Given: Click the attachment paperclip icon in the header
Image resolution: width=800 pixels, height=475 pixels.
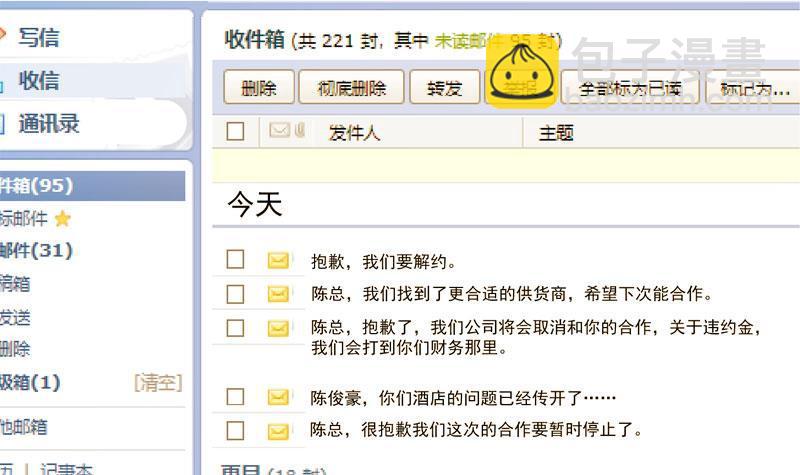Looking at the screenshot, I should pos(300,130).
